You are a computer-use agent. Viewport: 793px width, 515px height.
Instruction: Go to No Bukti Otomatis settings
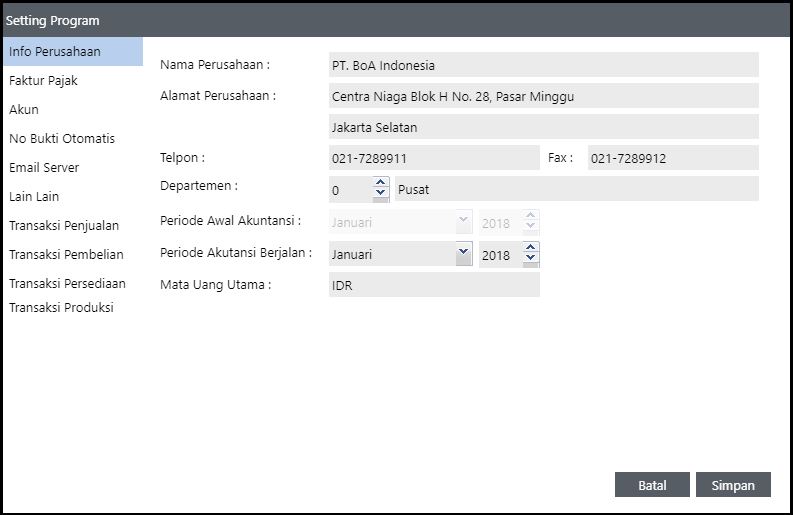coord(62,138)
